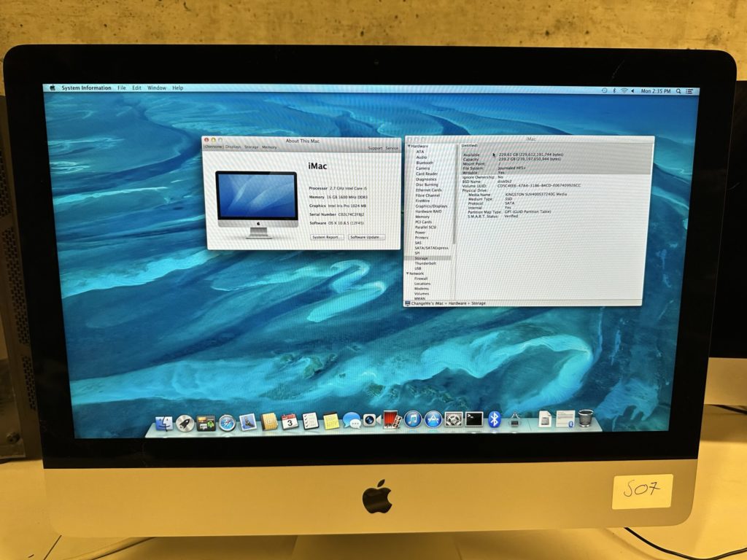Image resolution: width=747 pixels, height=560 pixels.
Task: Select ATA in hardware list
Action: point(419,152)
